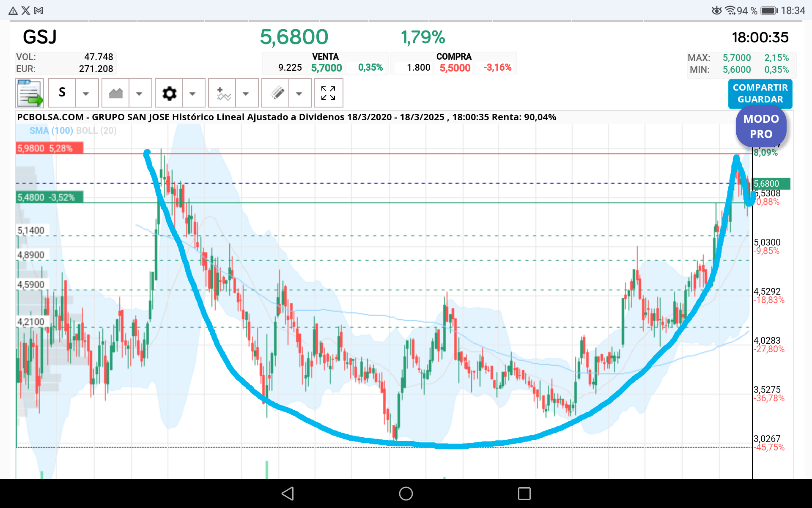Click the VENTA price 5,7000
This screenshot has height=508, width=812.
pyautogui.click(x=326, y=68)
